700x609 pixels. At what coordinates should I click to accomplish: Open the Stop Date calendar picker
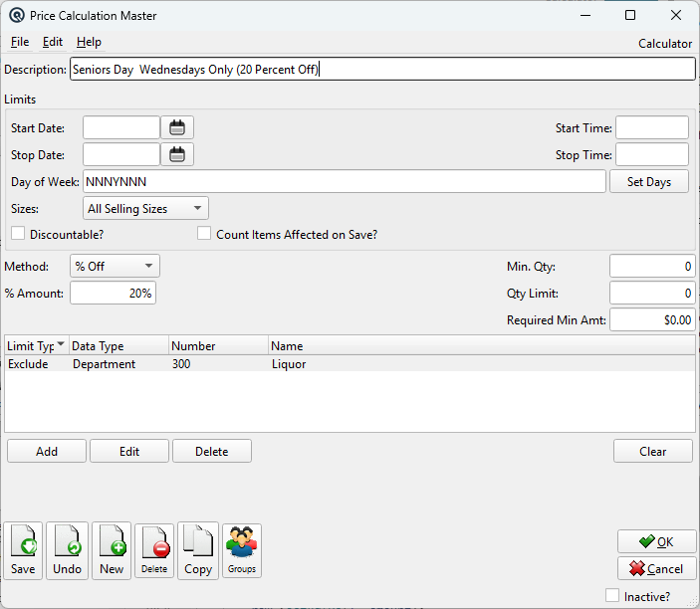(x=177, y=155)
